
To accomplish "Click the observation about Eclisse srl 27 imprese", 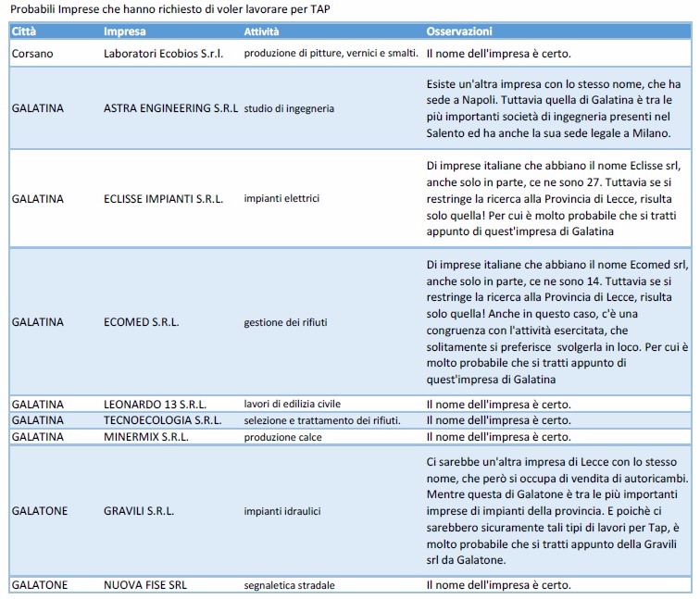I will click(554, 199).
